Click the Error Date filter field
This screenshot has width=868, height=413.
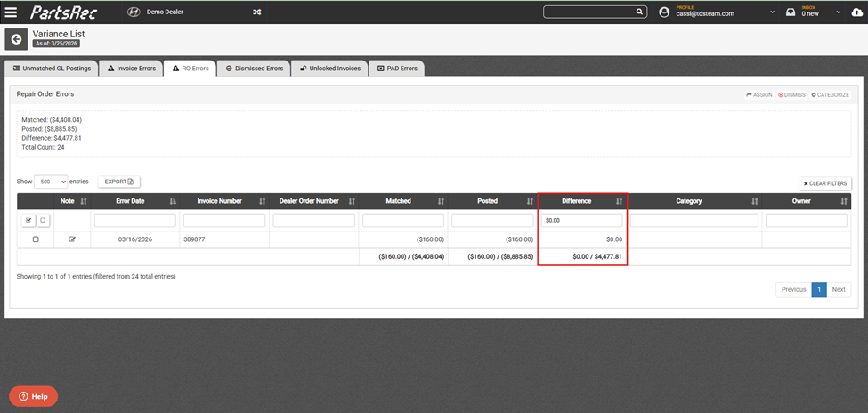(135, 221)
